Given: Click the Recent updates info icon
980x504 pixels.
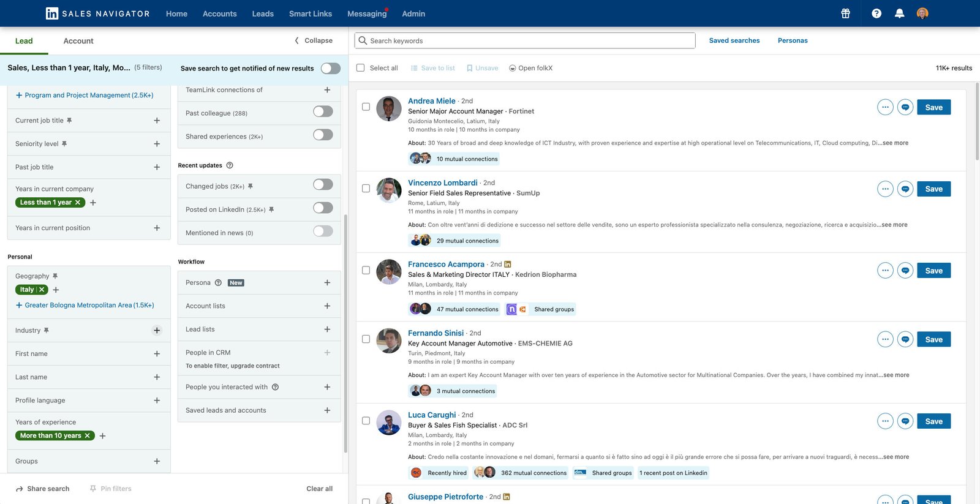Looking at the screenshot, I should click(x=230, y=165).
